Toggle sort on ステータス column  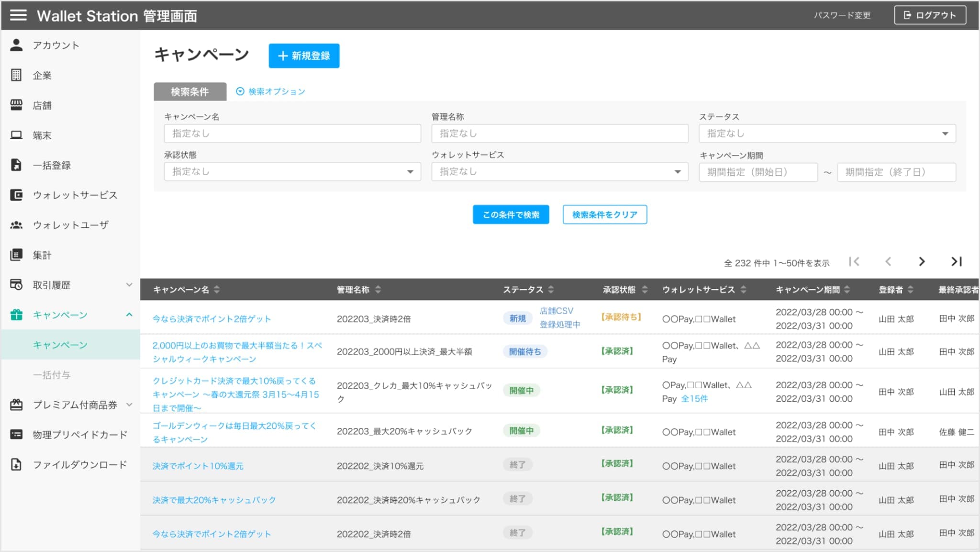[551, 290]
